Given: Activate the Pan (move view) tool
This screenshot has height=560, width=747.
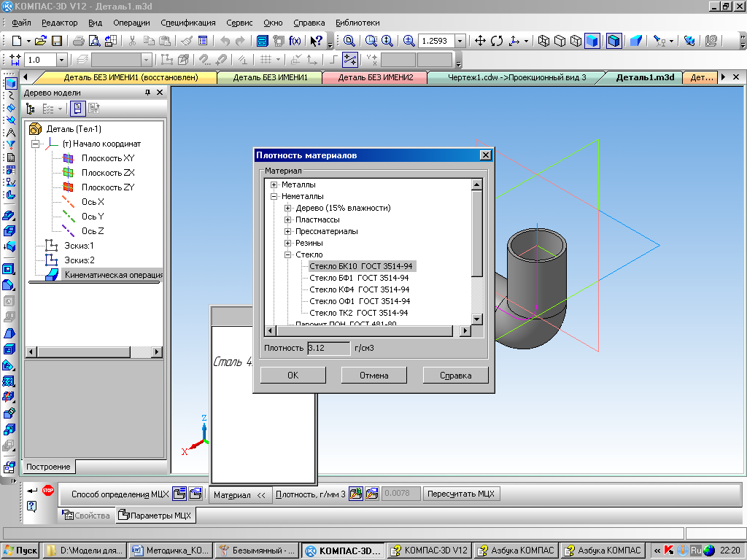Looking at the screenshot, I should (x=480, y=41).
